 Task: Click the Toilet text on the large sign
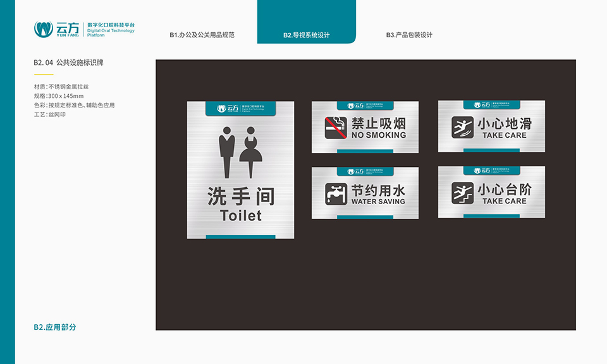click(241, 215)
